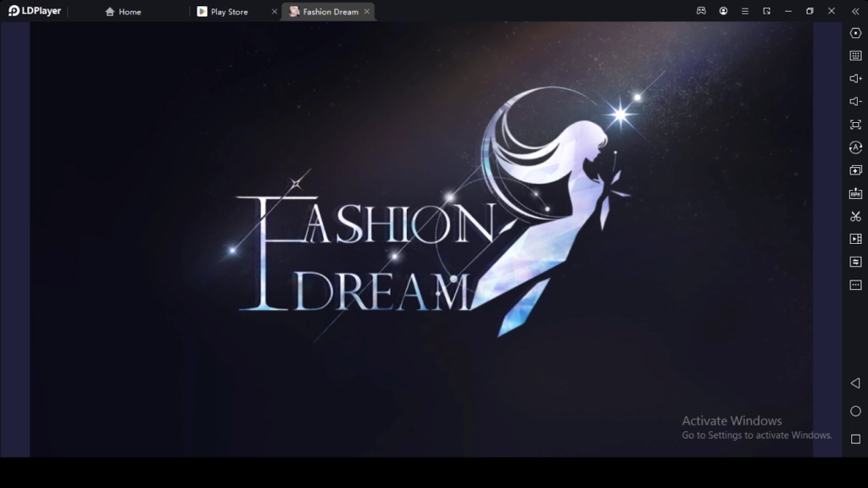Open the user account icon
This screenshot has height=488, width=868.
tap(723, 11)
